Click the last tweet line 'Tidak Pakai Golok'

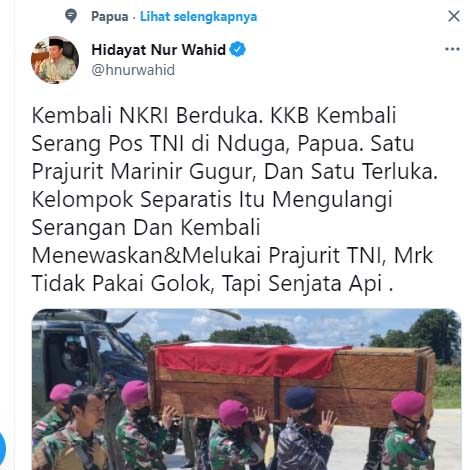coord(212,284)
